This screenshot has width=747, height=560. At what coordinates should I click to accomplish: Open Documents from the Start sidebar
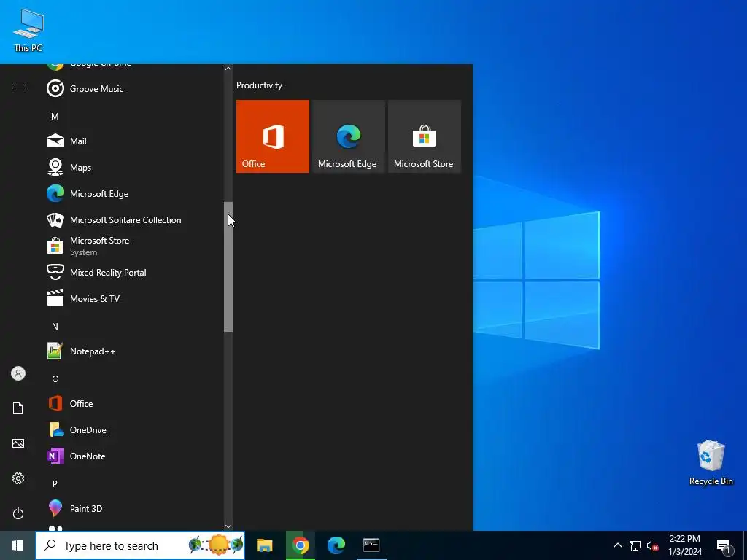click(18, 408)
